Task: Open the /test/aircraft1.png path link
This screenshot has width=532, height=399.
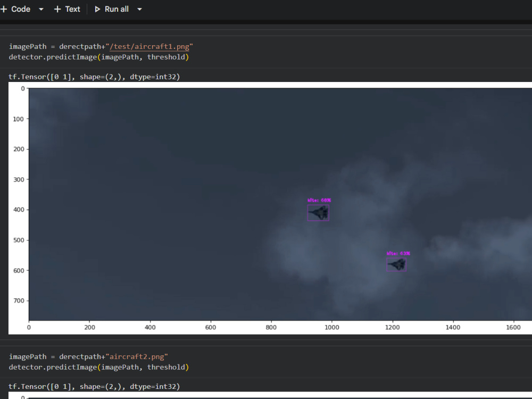Action: [x=149, y=46]
